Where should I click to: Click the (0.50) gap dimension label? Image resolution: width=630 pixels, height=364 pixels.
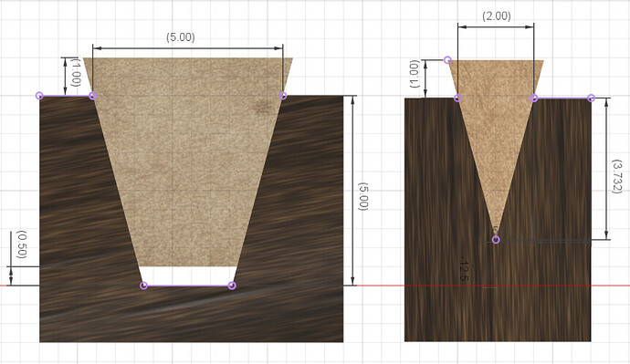(x=21, y=244)
